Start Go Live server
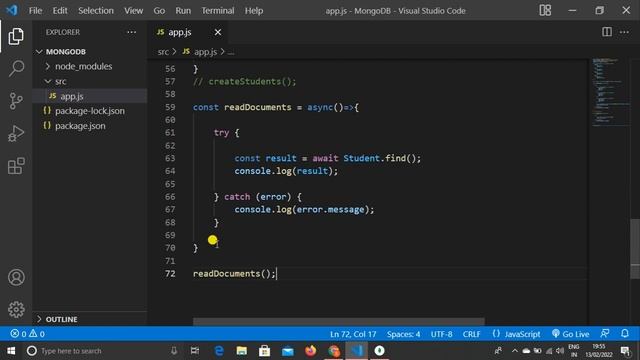The height and width of the screenshot is (360, 640). click(x=570, y=334)
